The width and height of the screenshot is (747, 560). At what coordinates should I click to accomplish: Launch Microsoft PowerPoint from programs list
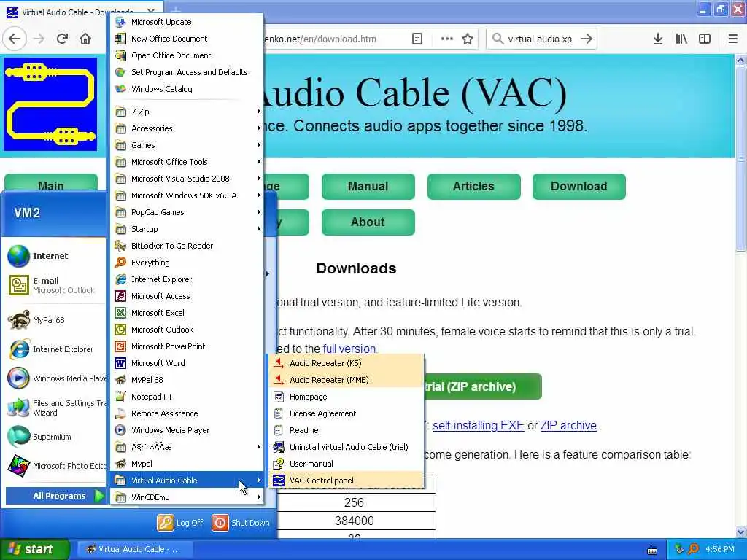coord(187,346)
